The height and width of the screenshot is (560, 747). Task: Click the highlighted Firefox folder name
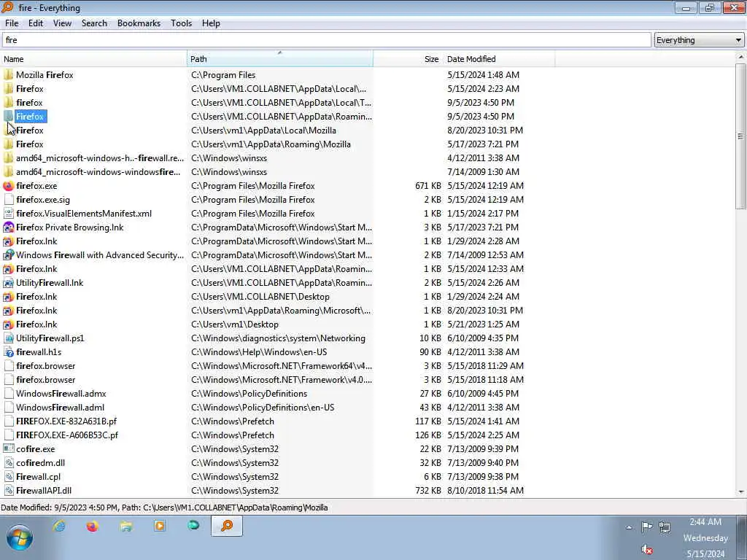(x=30, y=117)
